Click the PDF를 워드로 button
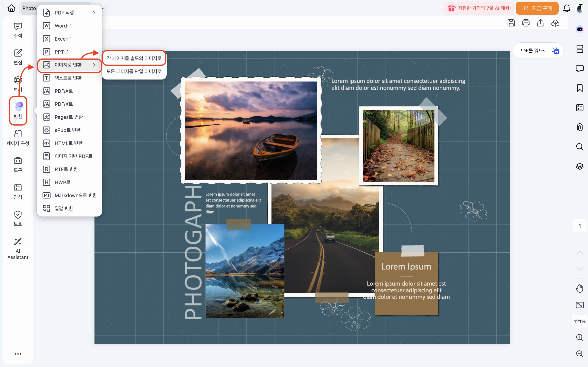 538,51
